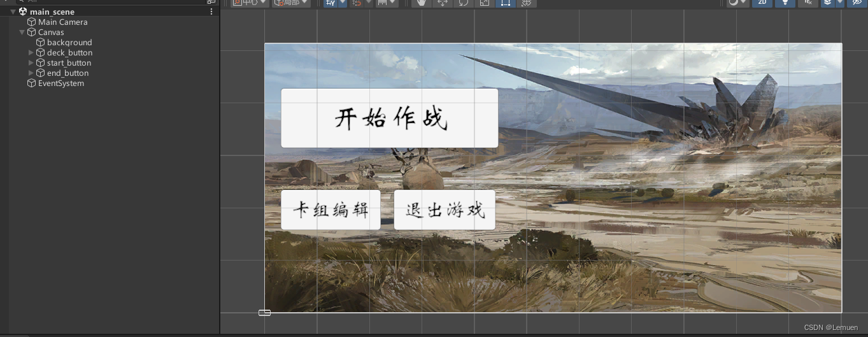Click the canvas pivot handle at bottom-left corner
868x337 pixels.
point(264,312)
